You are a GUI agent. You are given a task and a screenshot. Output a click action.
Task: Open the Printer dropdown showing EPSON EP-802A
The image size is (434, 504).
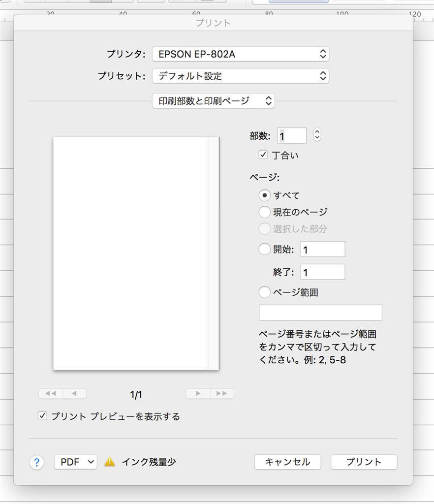241,54
